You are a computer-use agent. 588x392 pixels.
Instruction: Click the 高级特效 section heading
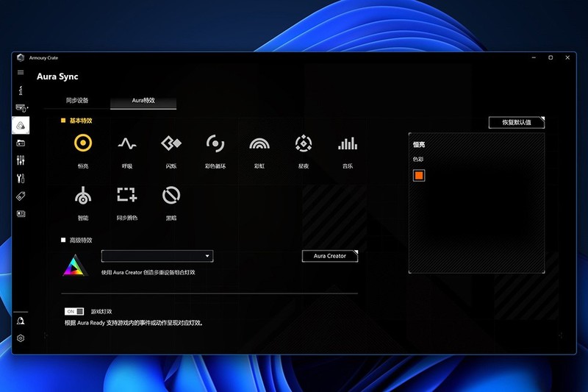click(81, 240)
